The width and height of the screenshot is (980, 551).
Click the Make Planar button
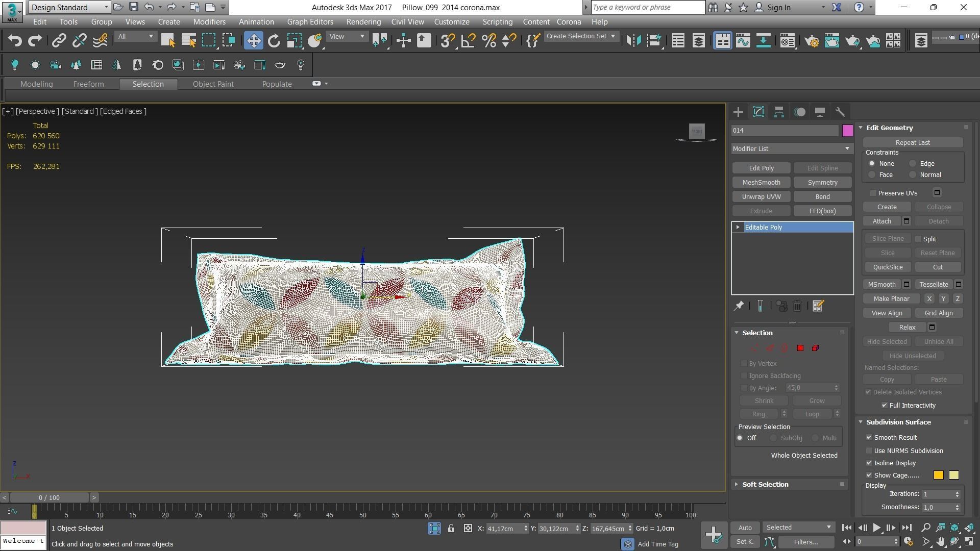coord(891,299)
